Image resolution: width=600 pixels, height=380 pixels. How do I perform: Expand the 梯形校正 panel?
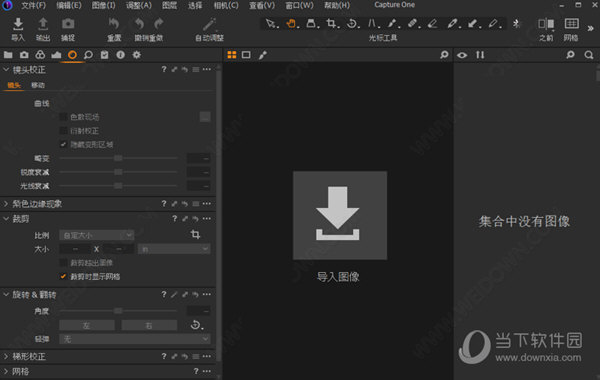click(6, 356)
